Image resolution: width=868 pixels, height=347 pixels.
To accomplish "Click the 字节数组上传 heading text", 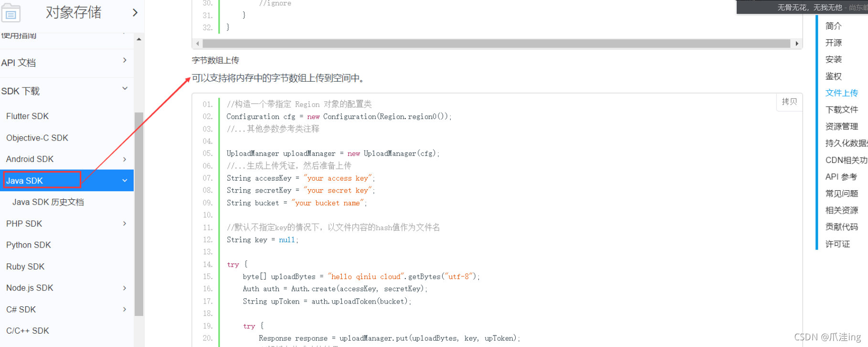I will (215, 60).
